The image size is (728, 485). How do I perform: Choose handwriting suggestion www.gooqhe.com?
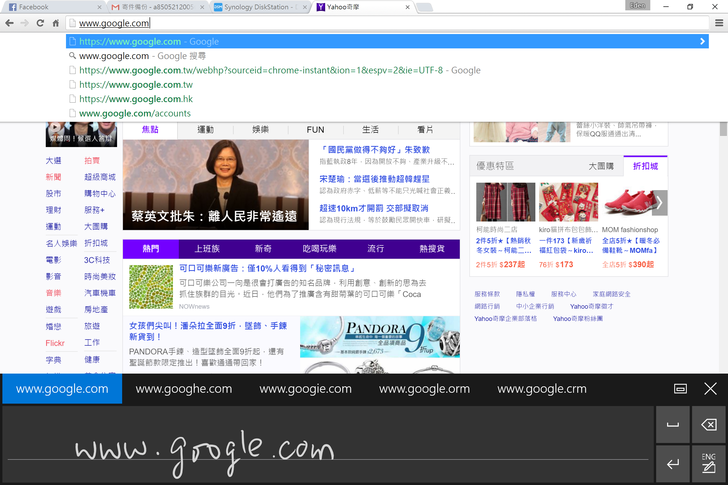(x=183, y=389)
